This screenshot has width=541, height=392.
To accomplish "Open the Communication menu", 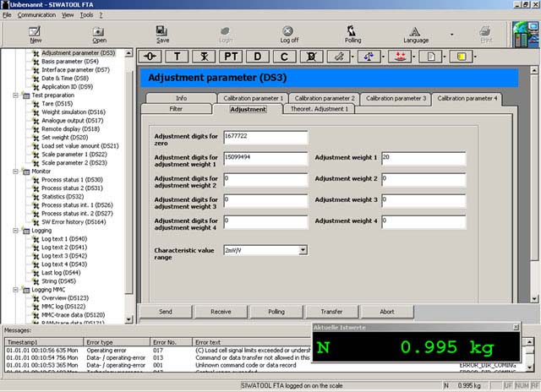I will pyautogui.click(x=36, y=15).
